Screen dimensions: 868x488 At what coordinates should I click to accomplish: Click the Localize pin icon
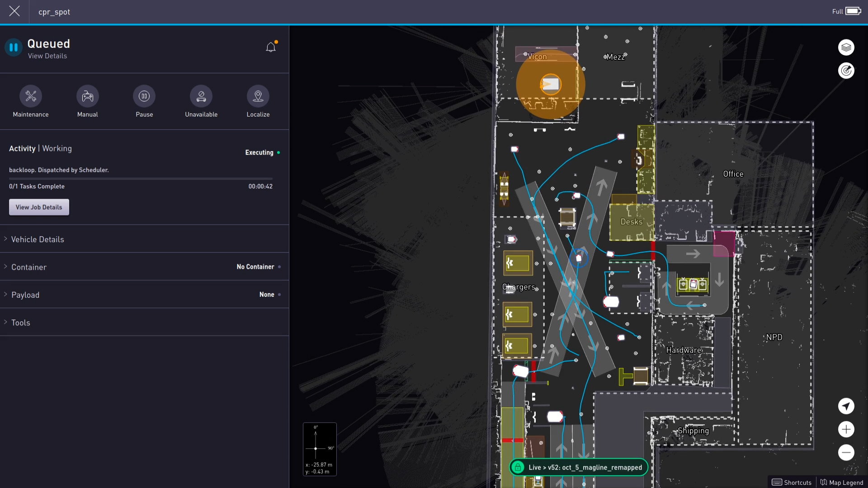(x=258, y=96)
